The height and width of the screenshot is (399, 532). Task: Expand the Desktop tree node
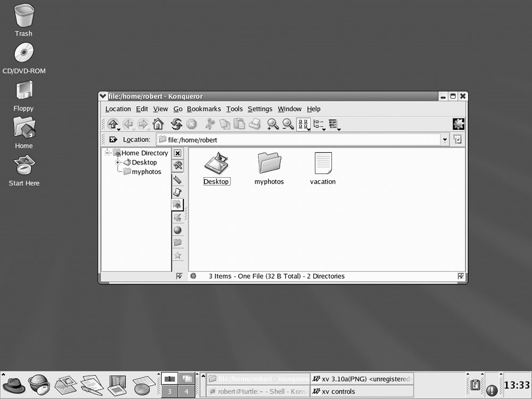(118, 162)
